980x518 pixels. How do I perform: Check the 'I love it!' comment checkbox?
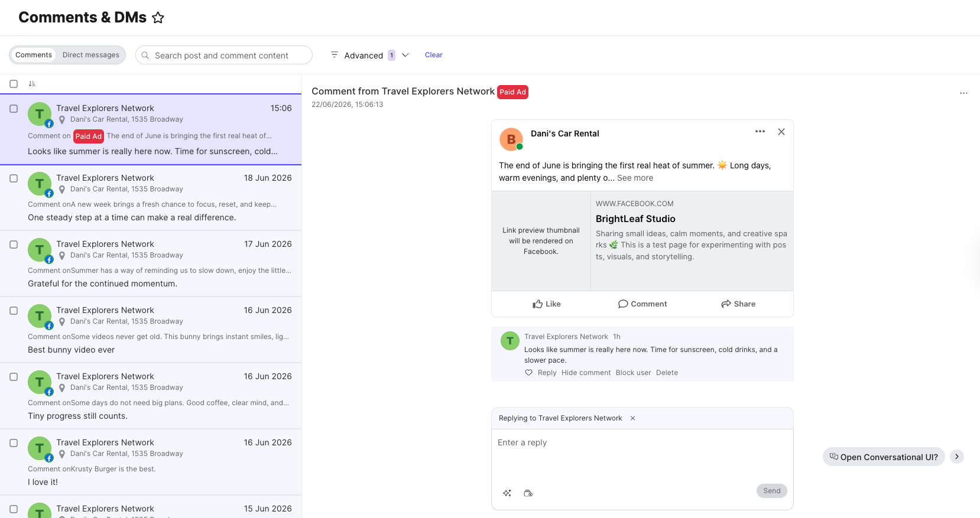coord(14,443)
